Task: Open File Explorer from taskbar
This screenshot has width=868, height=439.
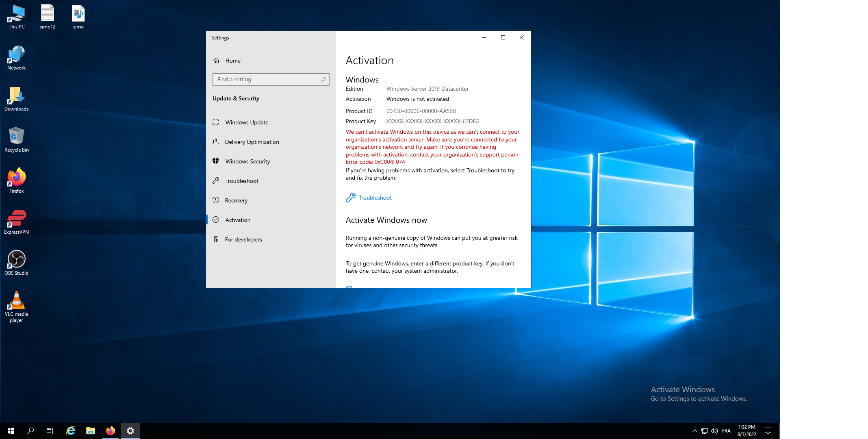Action: click(x=90, y=431)
